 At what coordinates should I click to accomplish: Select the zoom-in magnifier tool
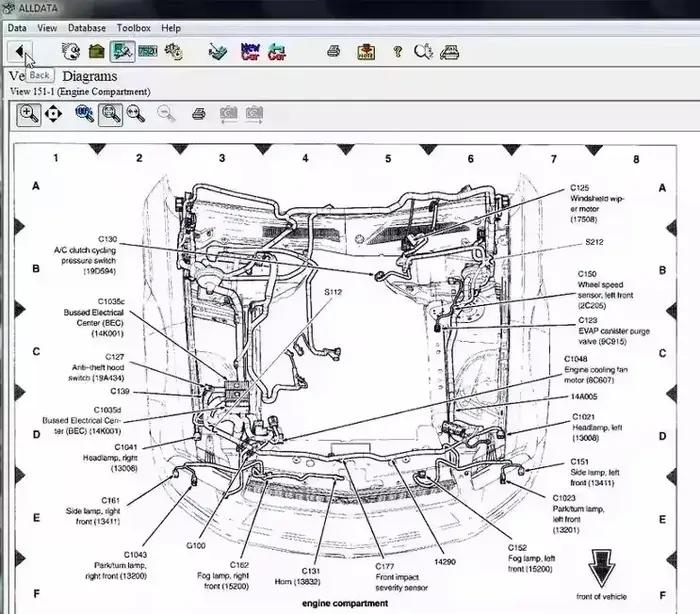tap(29, 114)
